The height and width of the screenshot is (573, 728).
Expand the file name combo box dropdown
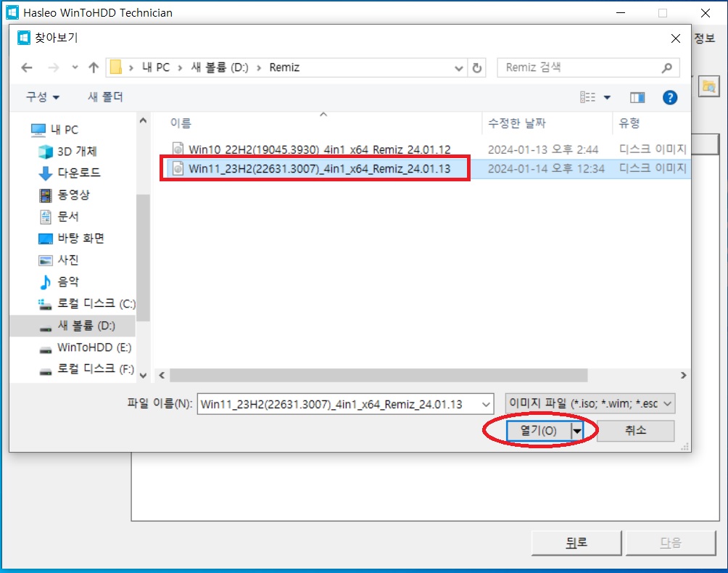click(486, 405)
